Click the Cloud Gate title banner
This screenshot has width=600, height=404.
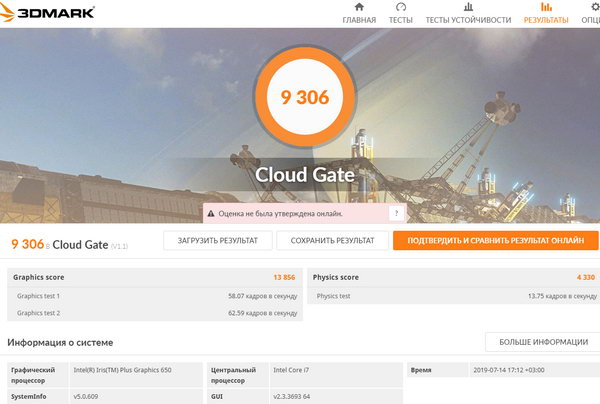tap(305, 175)
